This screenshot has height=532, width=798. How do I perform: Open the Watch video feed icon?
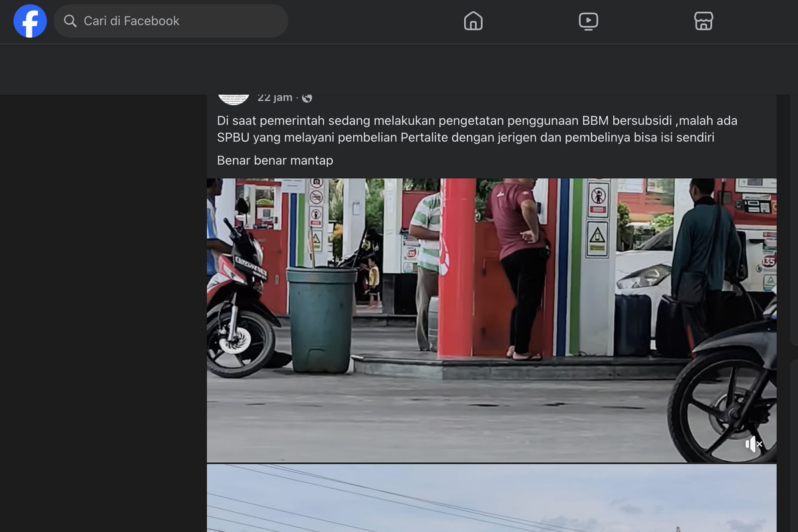click(589, 21)
